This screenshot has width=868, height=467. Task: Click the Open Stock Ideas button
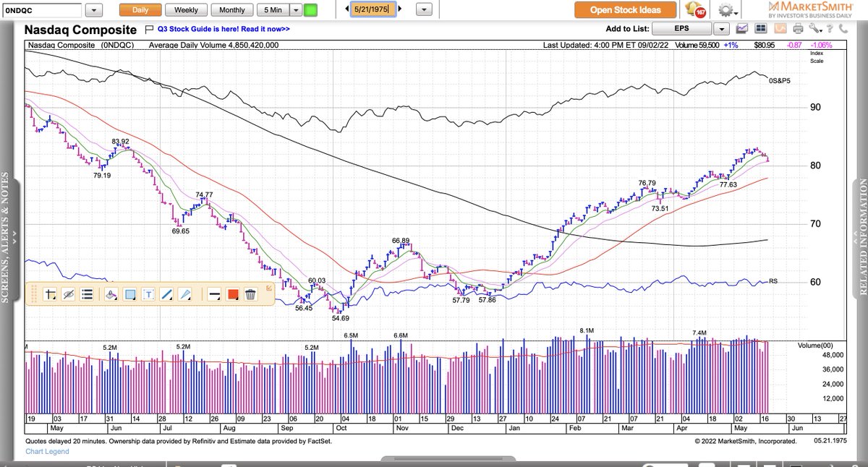625,10
